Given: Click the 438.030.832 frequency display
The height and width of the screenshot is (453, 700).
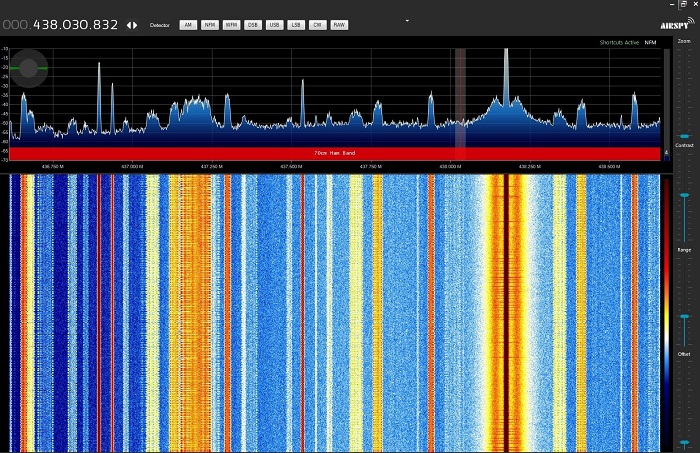Looking at the screenshot, I should [x=76, y=25].
